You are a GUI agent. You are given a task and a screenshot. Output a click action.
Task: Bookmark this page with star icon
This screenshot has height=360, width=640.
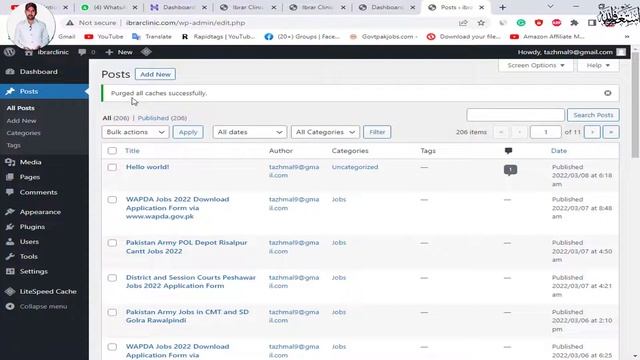[x=481, y=23]
